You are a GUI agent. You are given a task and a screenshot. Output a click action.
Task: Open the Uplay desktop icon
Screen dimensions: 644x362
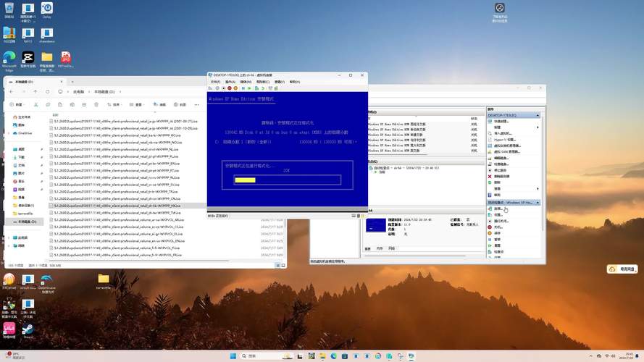pos(47,10)
